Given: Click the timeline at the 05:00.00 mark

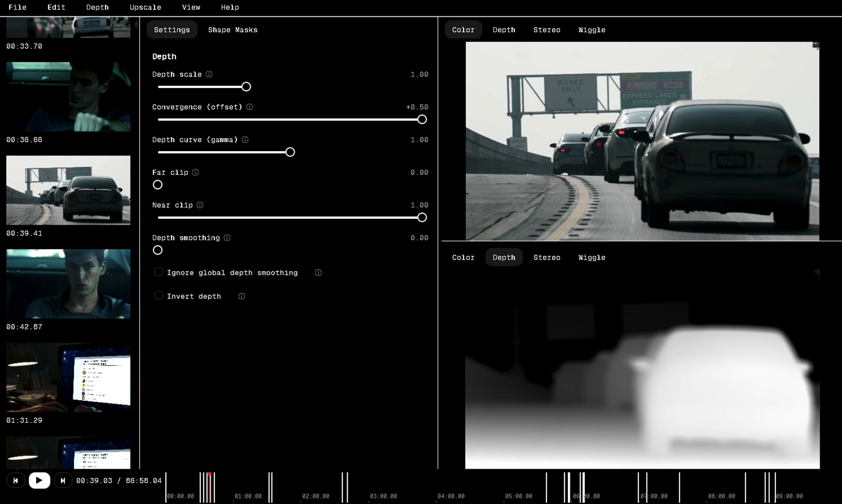Looking at the screenshot, I should pos(519,496).
